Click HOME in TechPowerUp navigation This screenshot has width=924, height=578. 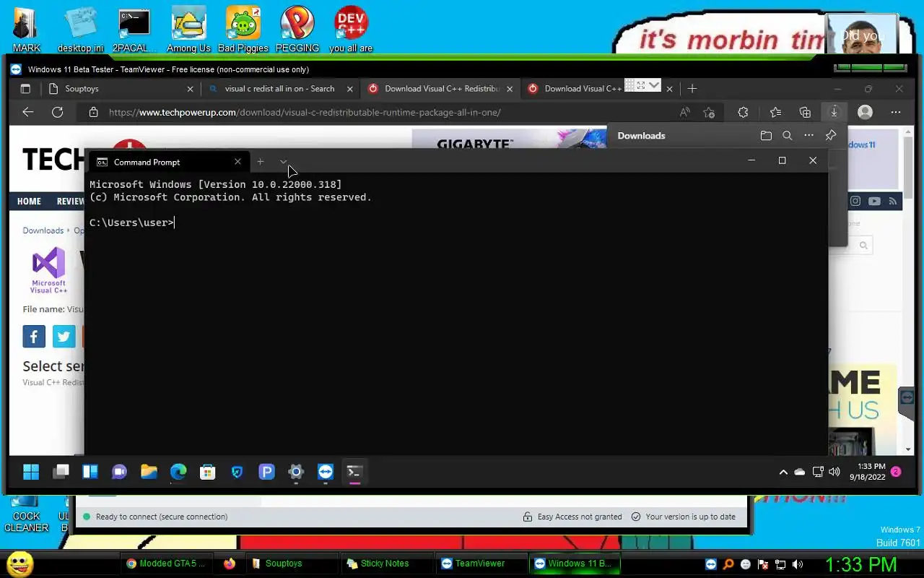click(x=29, y=202)
